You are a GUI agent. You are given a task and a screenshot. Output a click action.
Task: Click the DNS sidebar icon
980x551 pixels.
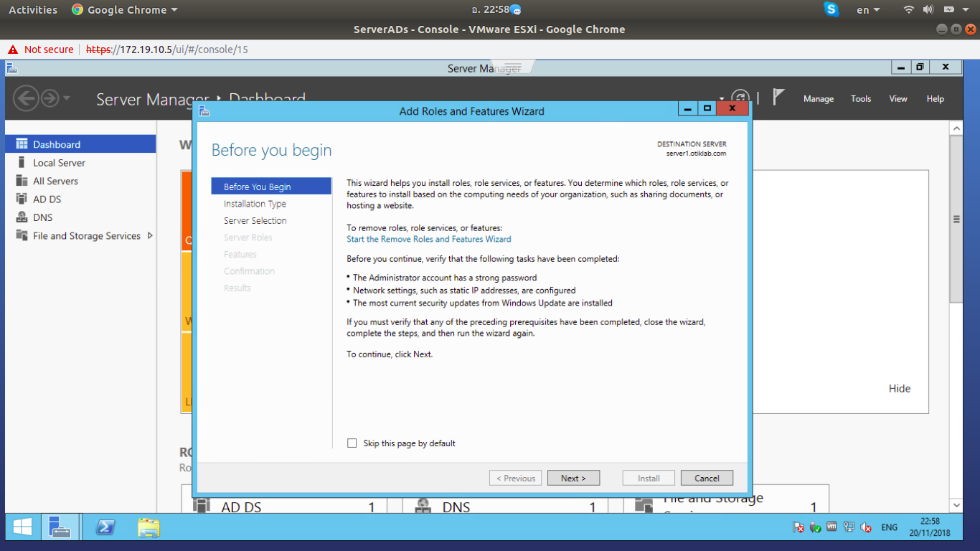point(22,217)
